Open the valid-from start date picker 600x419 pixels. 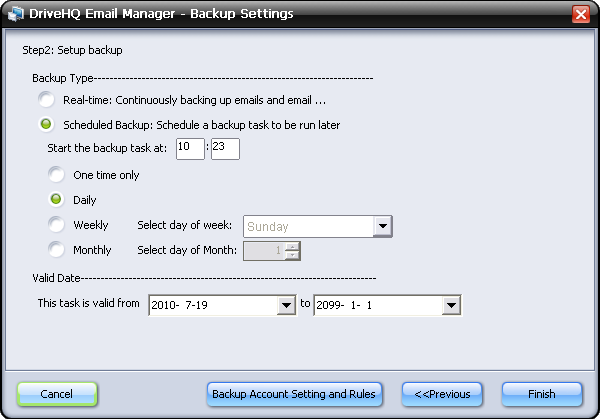[x=287, y=306]
